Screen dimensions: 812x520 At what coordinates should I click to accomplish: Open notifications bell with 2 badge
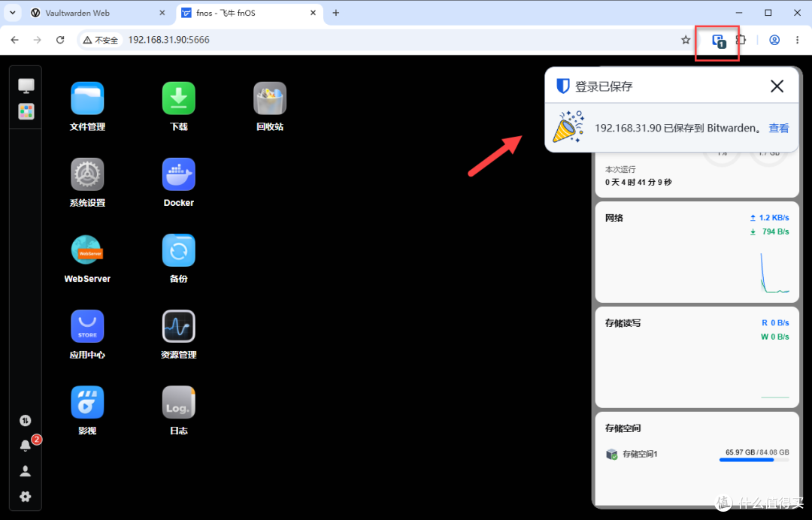[26, 446]
